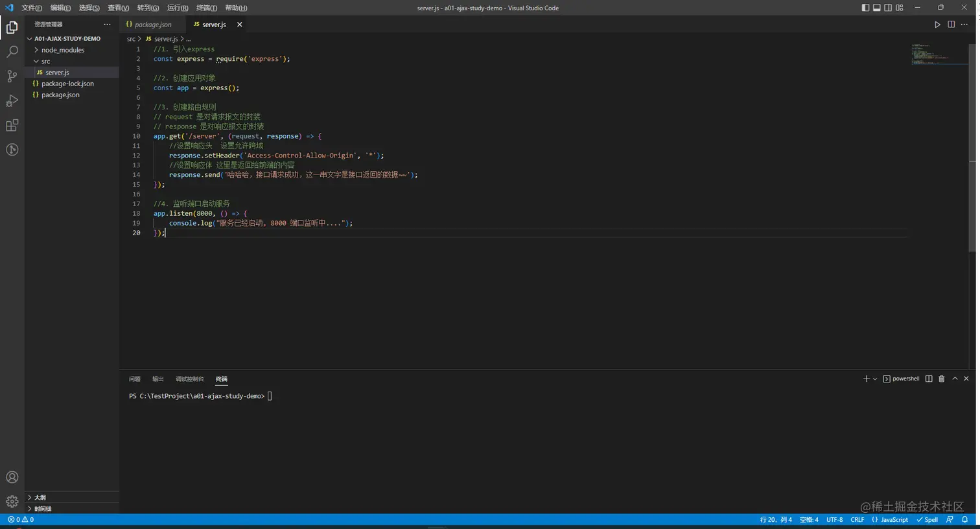Change indentation 空格: 4 setting
The width and height of the screenshot is (980, 529).
point(809,520)
